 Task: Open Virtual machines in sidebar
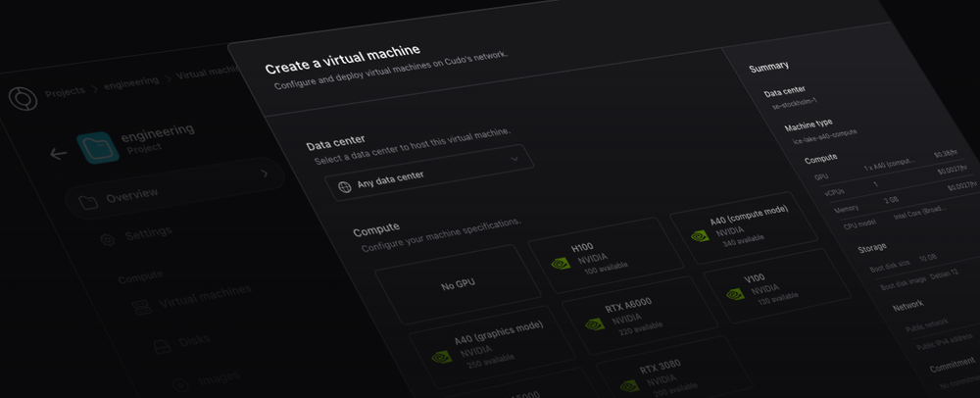point(204,293)
